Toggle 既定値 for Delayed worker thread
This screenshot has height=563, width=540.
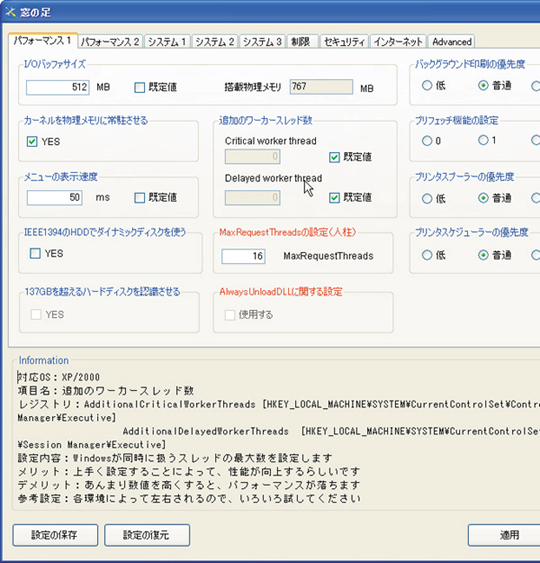[334, 198]
